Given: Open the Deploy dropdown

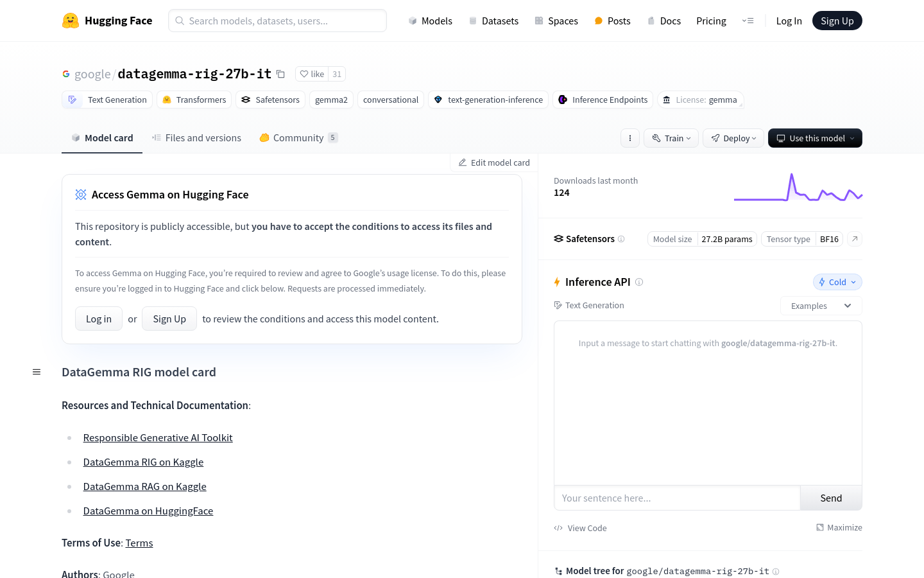Looking at the screenshot, I should [733, 138].
